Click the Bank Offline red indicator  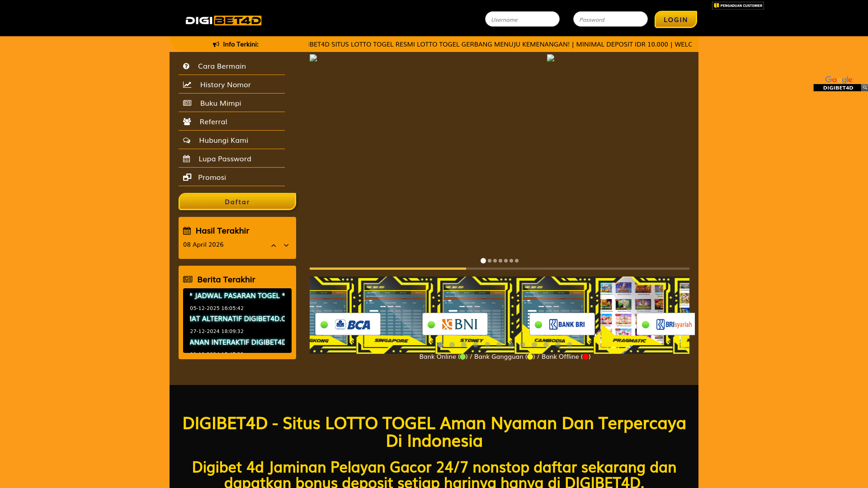click(x=585, y=357)
